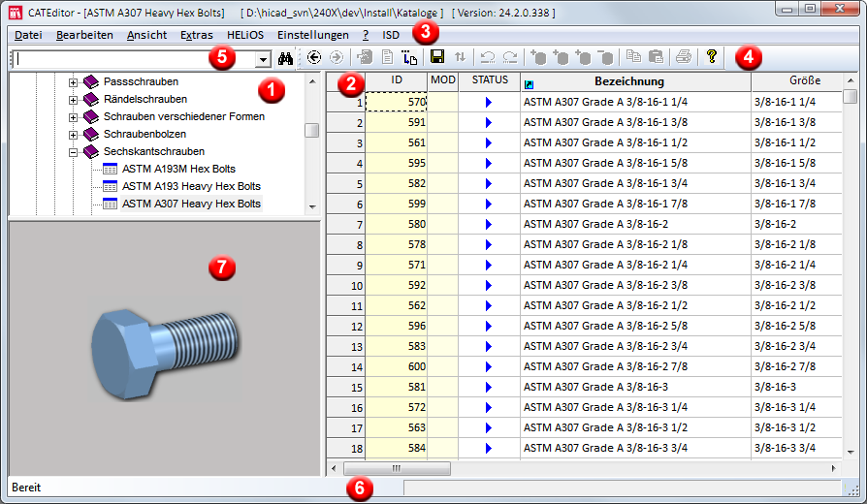Image resolution: width=867 pixels, height=504 pixels.
Task: Expand the Schraubenbolzen tree node
Action: (x=73, y=135)
